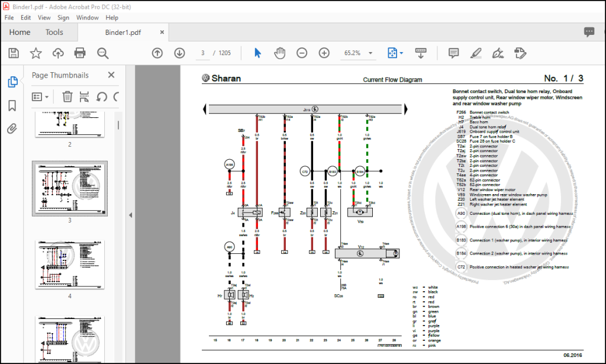Select the Binder1.pdf document tab
This screenshot has height=364, width=606.
tap(123, 33)
